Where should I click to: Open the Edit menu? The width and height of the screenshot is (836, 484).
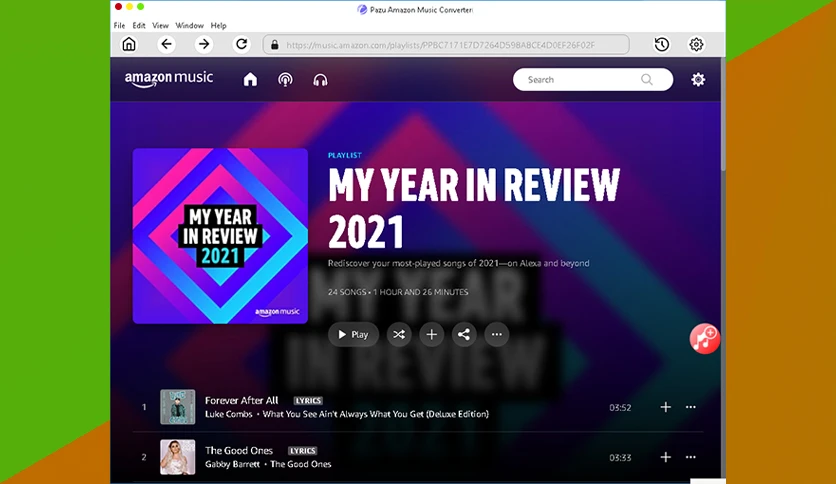pos(139,25)
